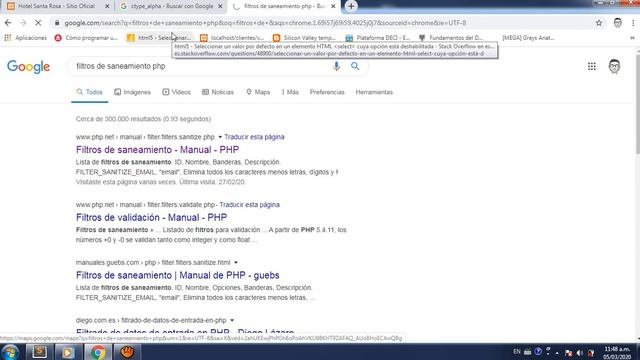The height and width of the screenshot is (360, 640).
Task: Open Cómo programar bookmark
Action: point(87,38)
